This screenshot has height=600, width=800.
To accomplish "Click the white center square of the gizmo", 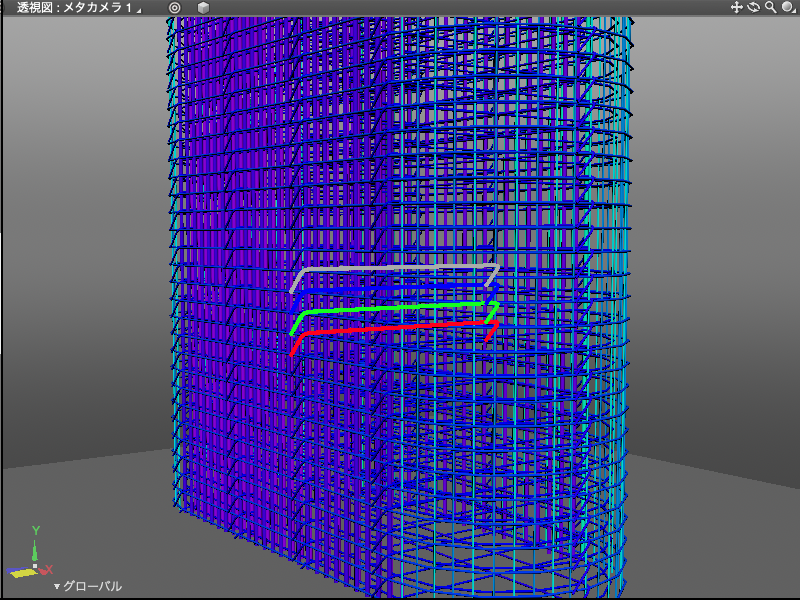I will (x=36, y=567).
